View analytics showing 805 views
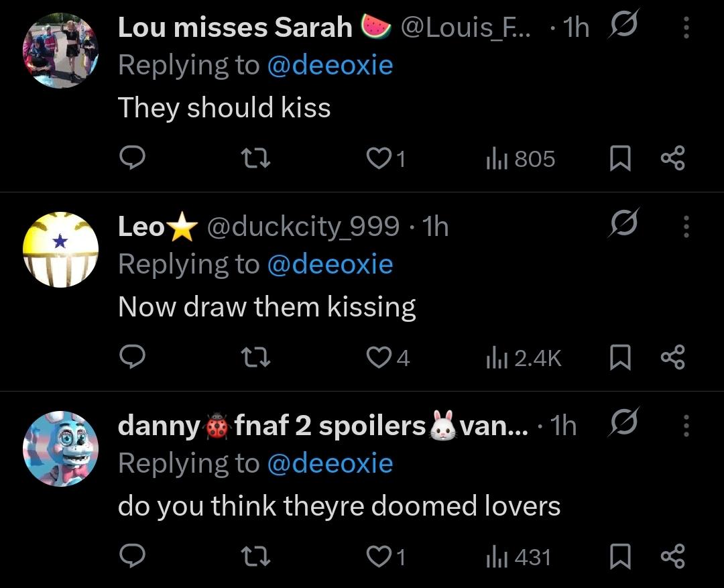Viewport: 724px width, 588px height. tap(520, 159)
